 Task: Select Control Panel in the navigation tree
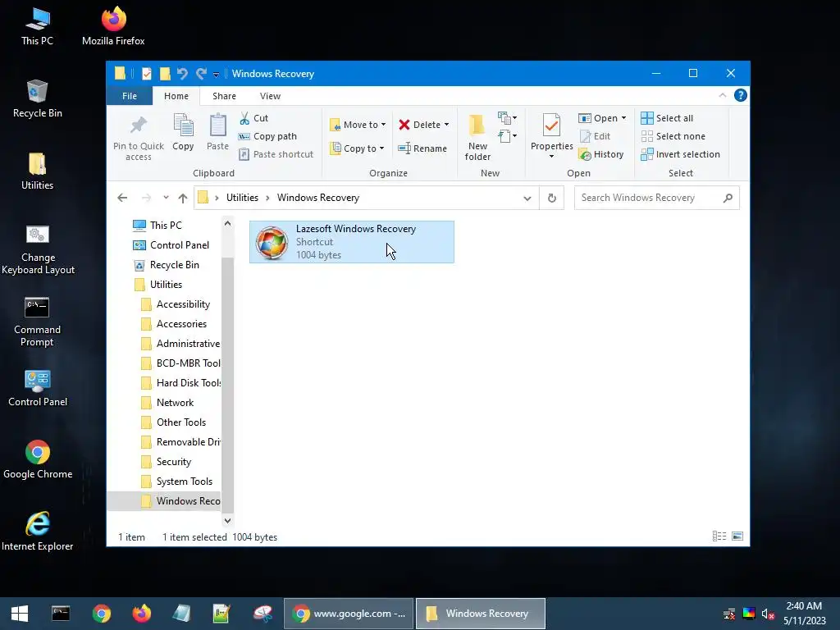pos(180,245)
